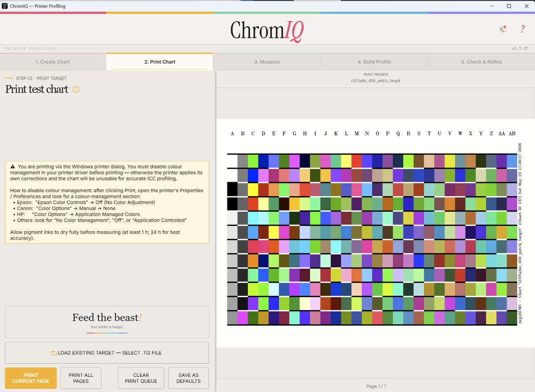Clear the print queue

(141, 378)
